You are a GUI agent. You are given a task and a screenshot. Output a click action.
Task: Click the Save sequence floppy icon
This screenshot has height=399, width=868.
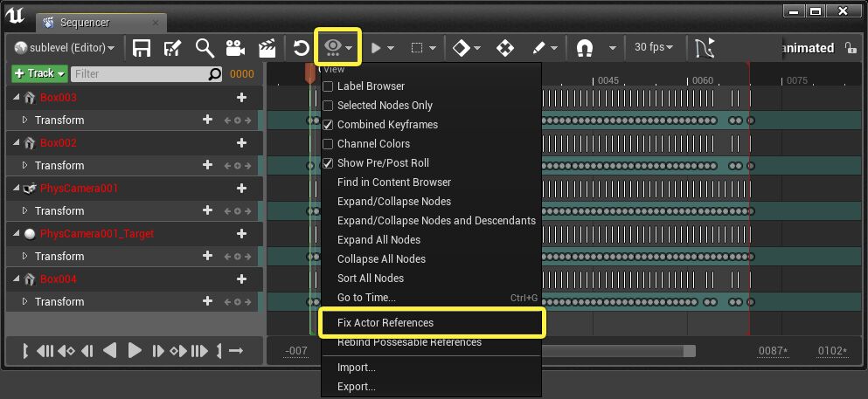tap(142, 48)
